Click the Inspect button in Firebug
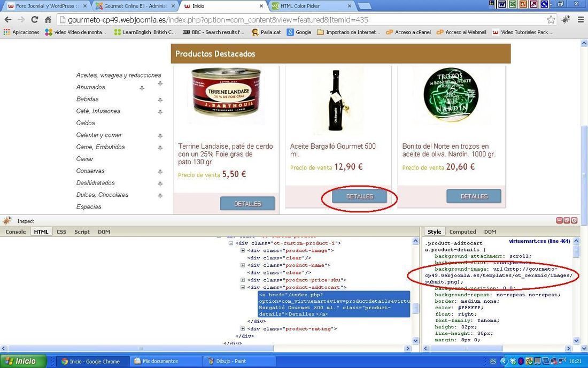The height and width of the screenshot is (368, 588). pyautogui.click(x=26, y=221)
